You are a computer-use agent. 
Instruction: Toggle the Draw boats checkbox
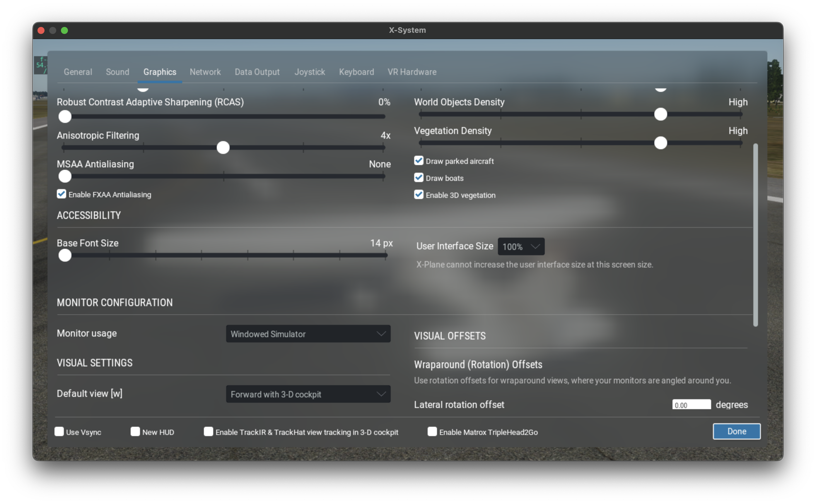click(419, 178)
